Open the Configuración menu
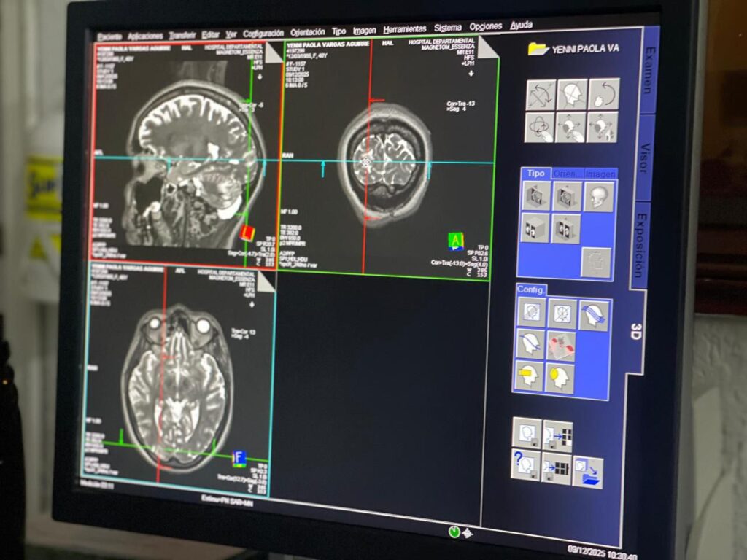747x560 pixels. [263, 34]
